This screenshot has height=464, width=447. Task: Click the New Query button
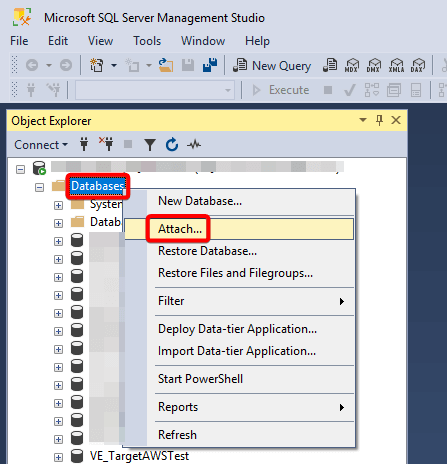tap(272, 65)
